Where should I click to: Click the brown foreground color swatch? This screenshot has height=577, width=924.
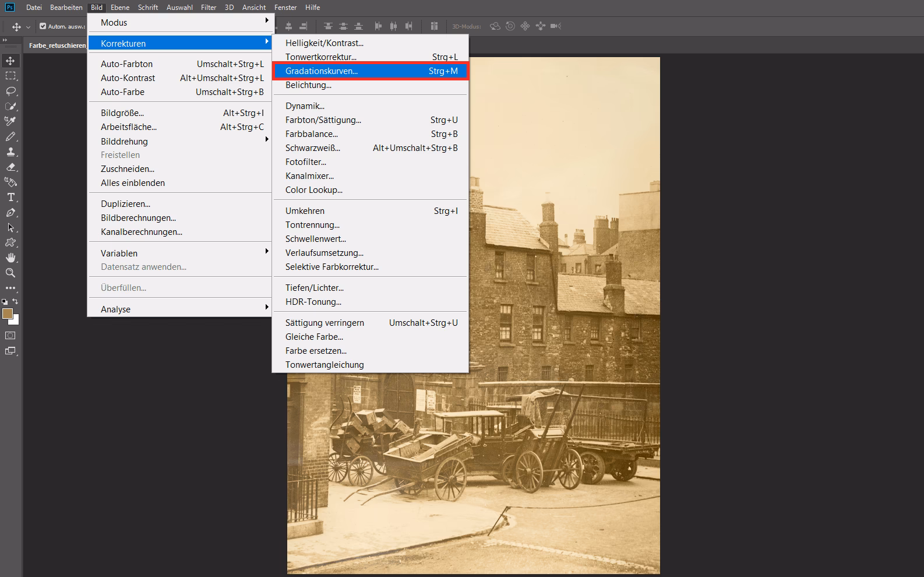tap(7, 314)
